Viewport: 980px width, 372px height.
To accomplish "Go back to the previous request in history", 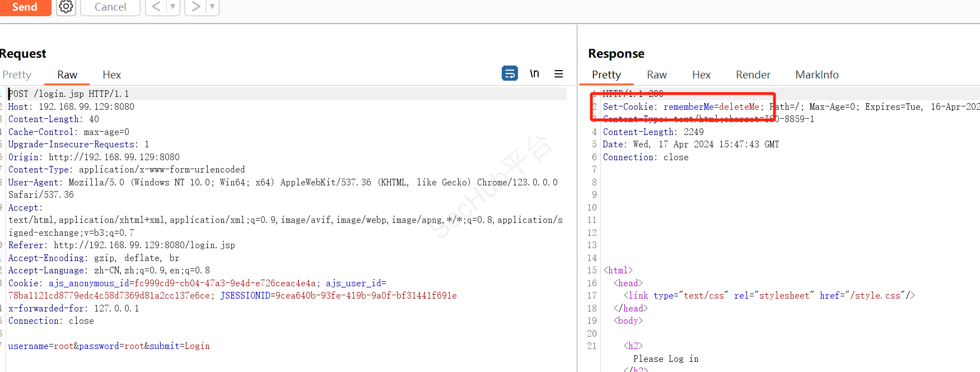I will pos(156,7).
